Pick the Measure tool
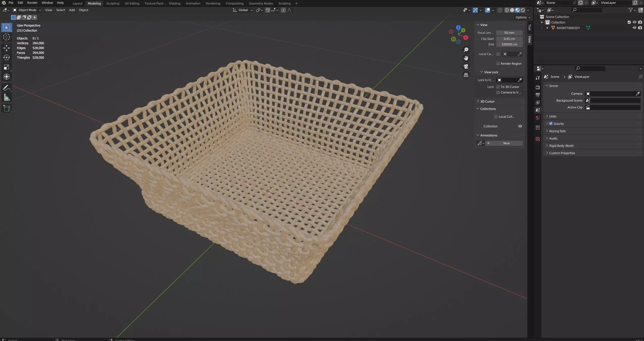Viewport: 644px width, 341px height. [x=7, y=97]
